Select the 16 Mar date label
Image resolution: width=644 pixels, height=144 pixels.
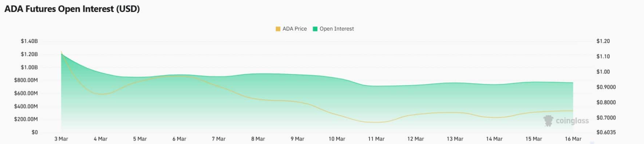tap(573, 139)
